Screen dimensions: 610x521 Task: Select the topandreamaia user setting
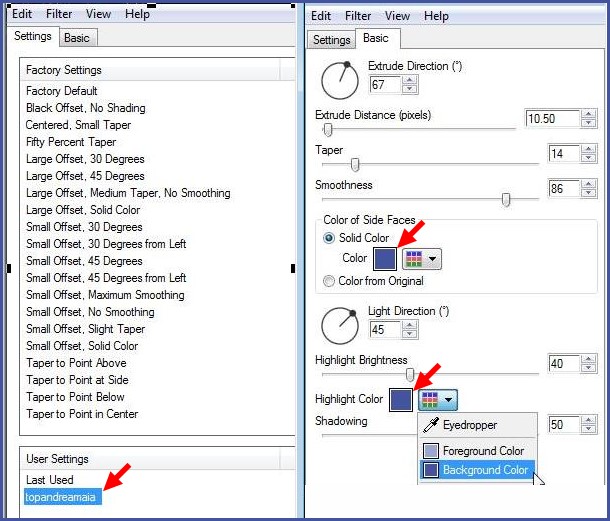click(63, 497)
